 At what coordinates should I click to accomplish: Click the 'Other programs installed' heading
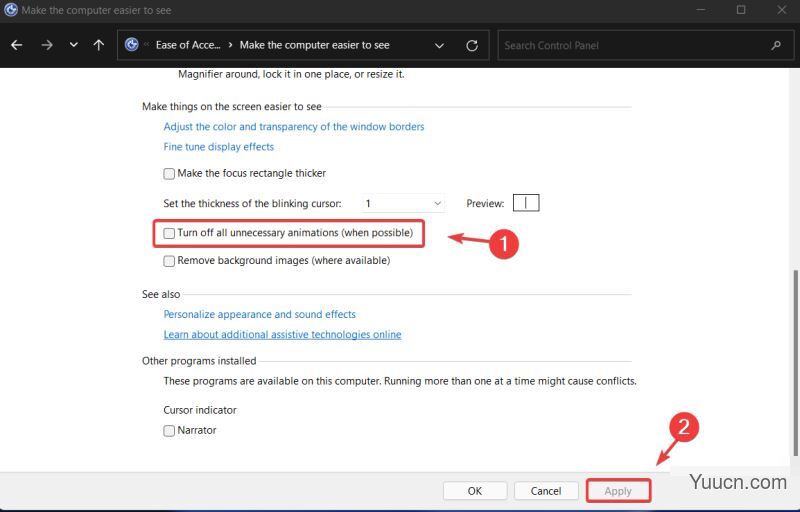(199, 361)
